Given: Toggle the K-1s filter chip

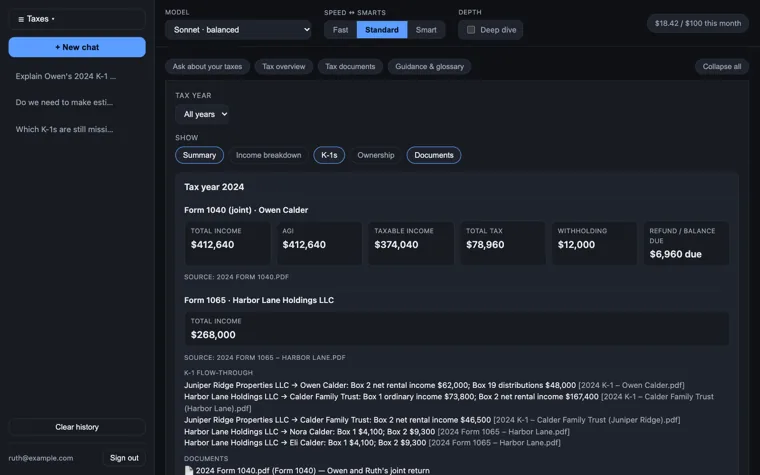Looking at the screenshot, I should click(x=329, y=155).
